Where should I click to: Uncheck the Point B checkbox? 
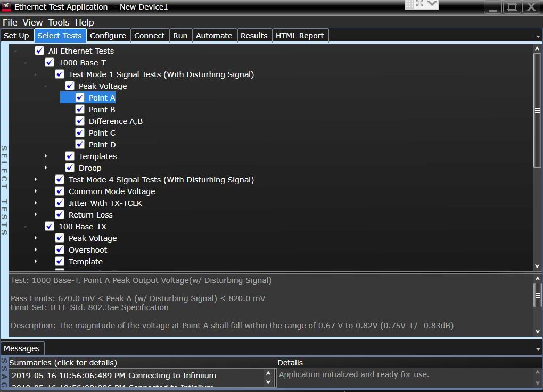tap(80, 110)
